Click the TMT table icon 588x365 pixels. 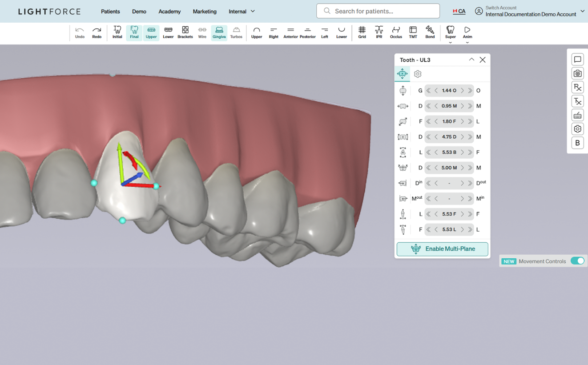(413, 32)
